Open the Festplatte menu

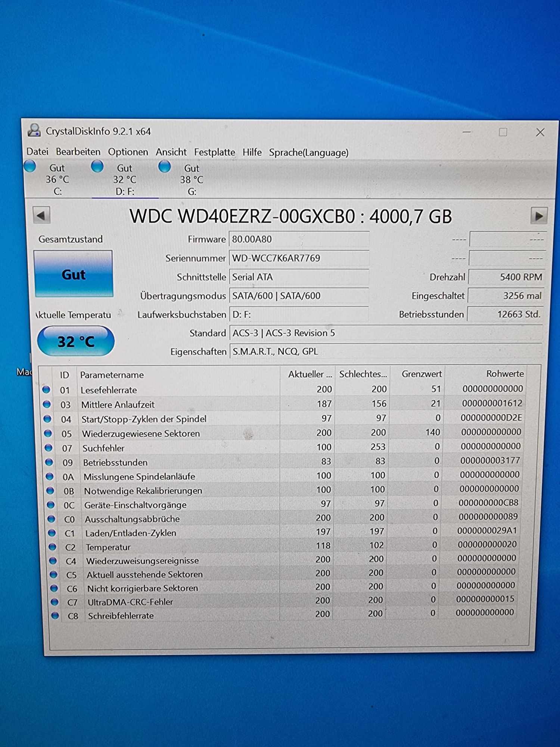[215, 152]
